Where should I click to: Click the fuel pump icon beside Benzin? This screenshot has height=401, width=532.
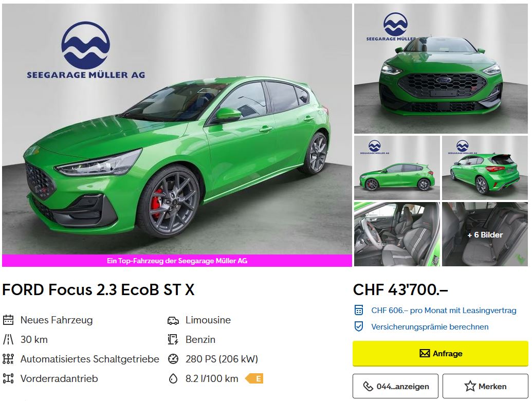coord(173,340)
